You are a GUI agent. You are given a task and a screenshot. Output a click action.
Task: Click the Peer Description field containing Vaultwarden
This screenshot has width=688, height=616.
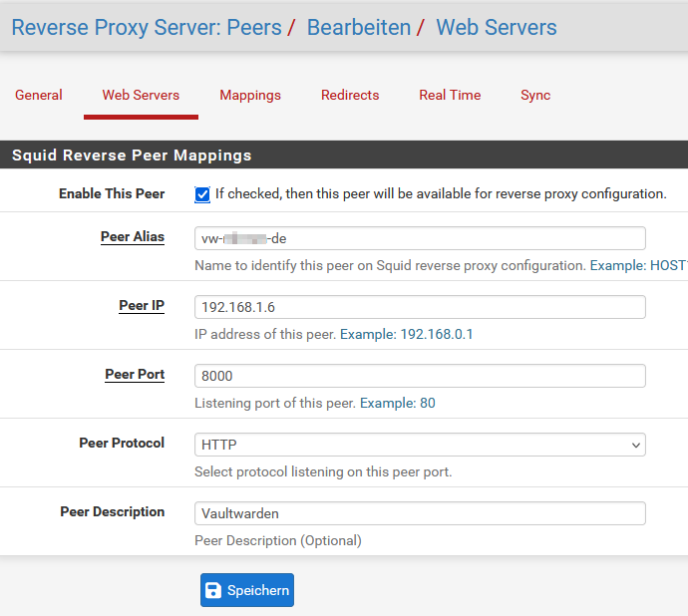tap(420, 513)
